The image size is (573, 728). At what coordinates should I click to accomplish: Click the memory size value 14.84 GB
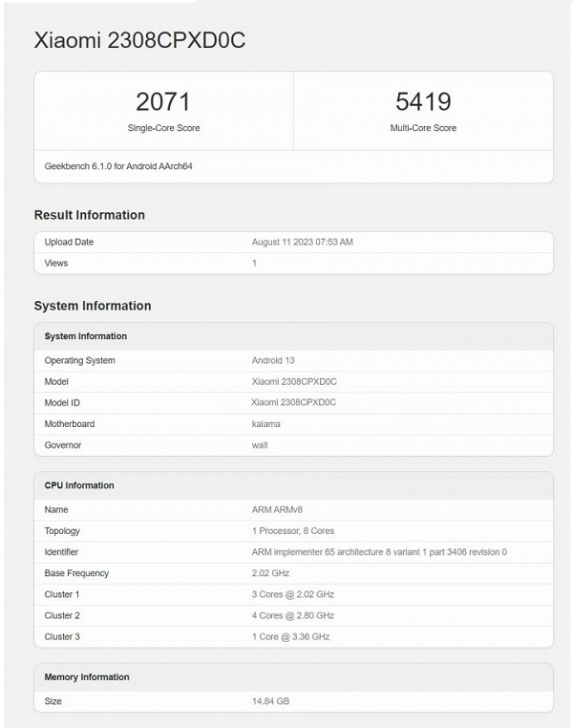tap(270, 701)
